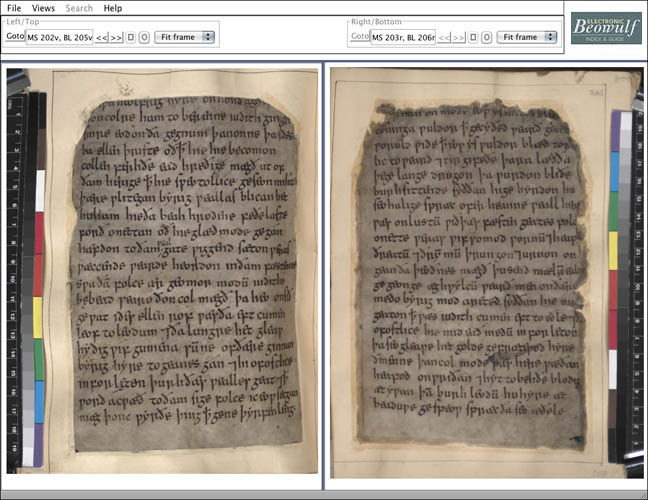Open the Right/Bottom Fit frame dropdown
Screen dimensions: 648x500
pos(528,37)
